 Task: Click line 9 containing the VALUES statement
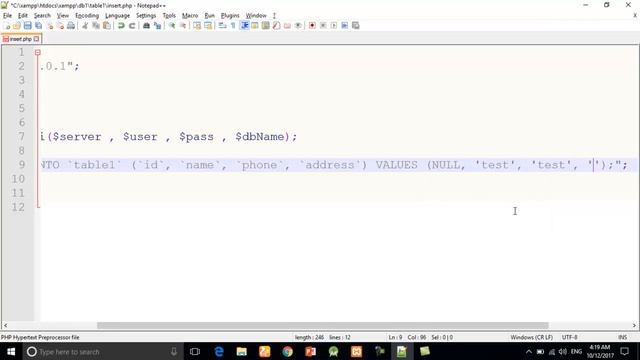[x=339, y=165]
